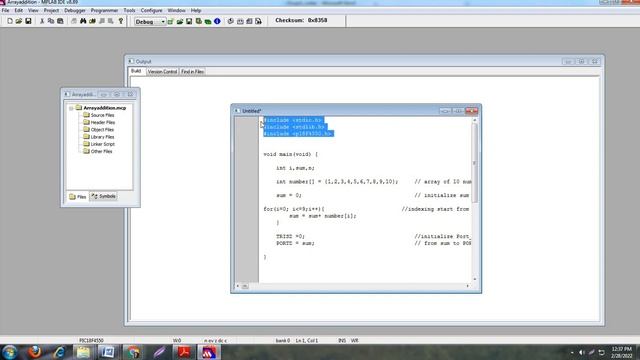640x360 pixels.
Task: Save the file with the floppy disk icon
Action: point(28,21)
